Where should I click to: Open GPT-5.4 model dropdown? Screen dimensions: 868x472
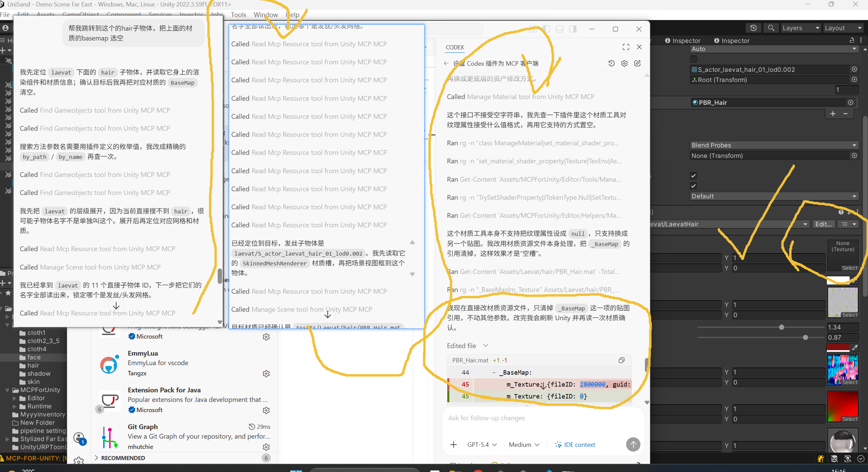click(x=482, y=444)
